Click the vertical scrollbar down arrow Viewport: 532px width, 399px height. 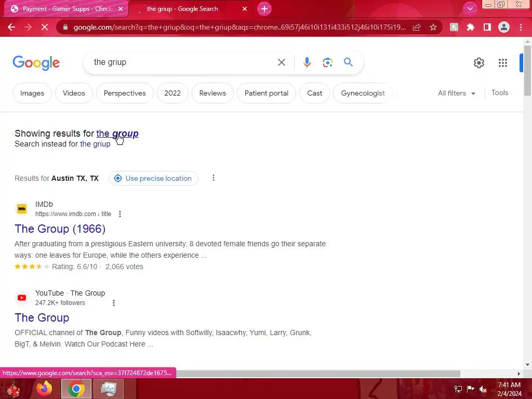coord(527,365)
